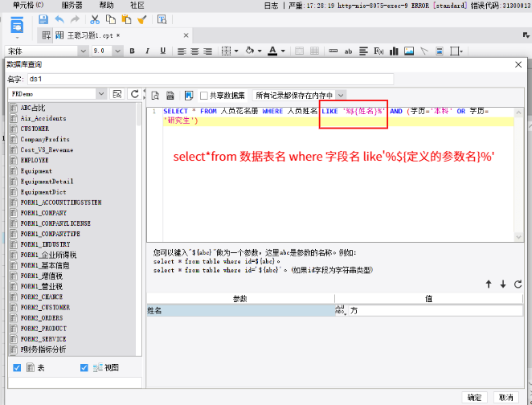Viewport: 532px width, 405px height.
Task: Expand the cell border style dropdown
Action: coord(236,51)
